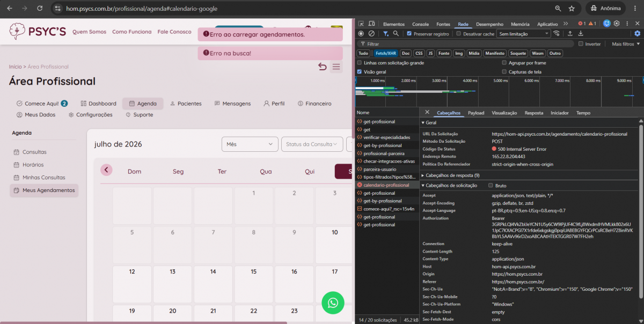Activate DevTools inspect element picker
This screenshot has width=644, height=324.
click(361, 24)
